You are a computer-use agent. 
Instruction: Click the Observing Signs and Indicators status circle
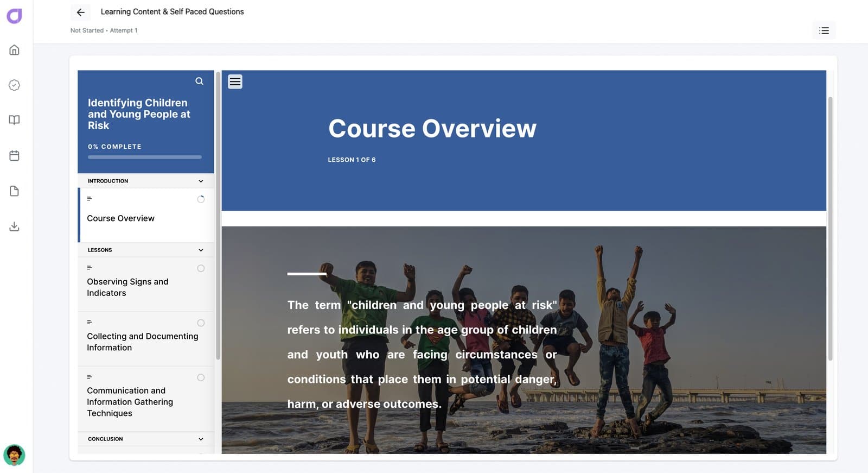pyautogui.click(x=201, y=268)
